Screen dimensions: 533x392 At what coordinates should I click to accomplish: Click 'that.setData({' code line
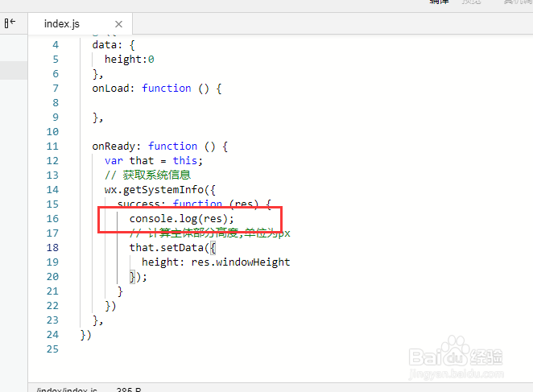pyautogui.click(x=172, y=247)
